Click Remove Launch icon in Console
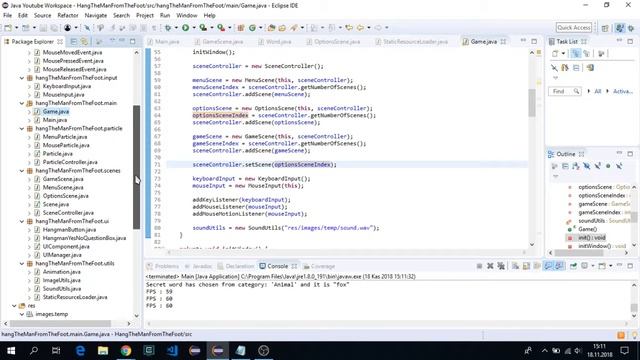 tap(490, 266)
